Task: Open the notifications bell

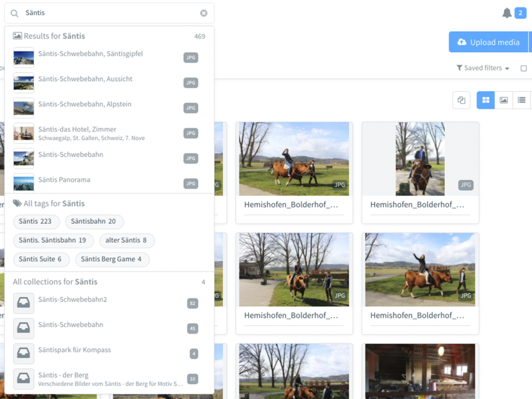Action: [x=507, y=13]
